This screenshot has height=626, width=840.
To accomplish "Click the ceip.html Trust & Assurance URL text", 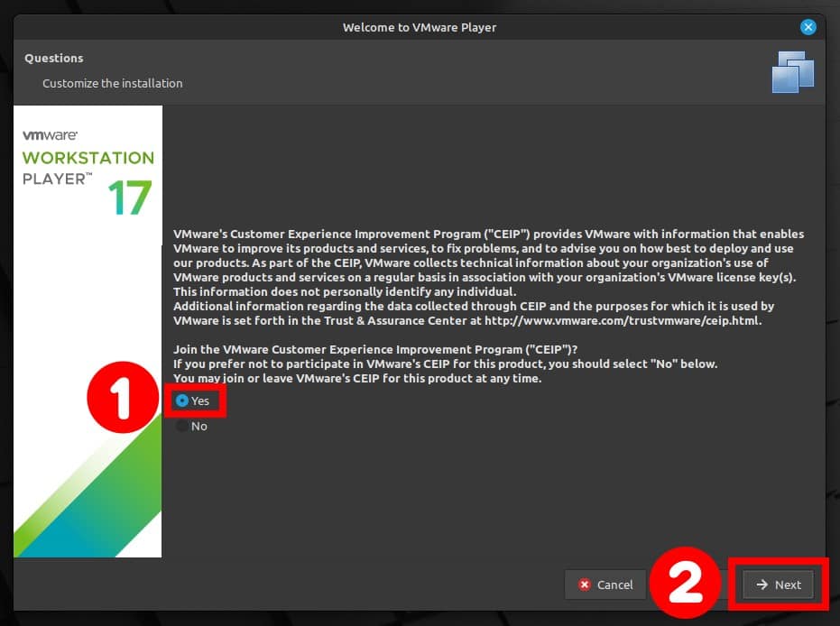I will pos(623,321).
